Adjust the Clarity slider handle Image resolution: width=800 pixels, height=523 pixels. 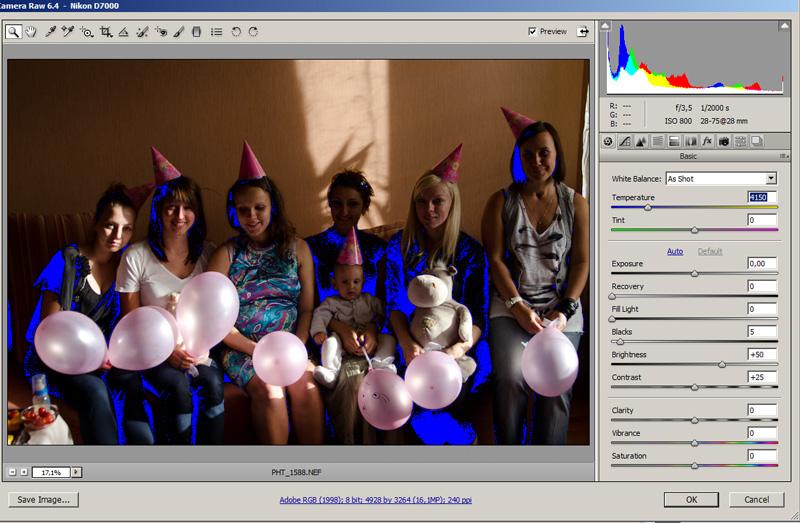pos(694,420)
